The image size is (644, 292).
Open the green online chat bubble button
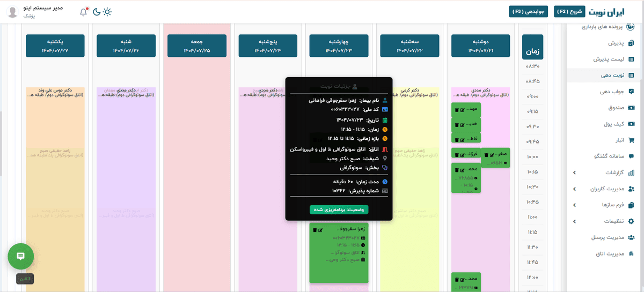tap(21, 256)
